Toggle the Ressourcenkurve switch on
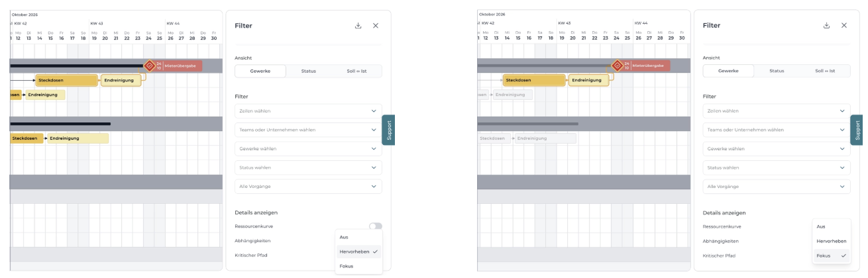Viewport: 868px width, 278px height. point(376,226)
